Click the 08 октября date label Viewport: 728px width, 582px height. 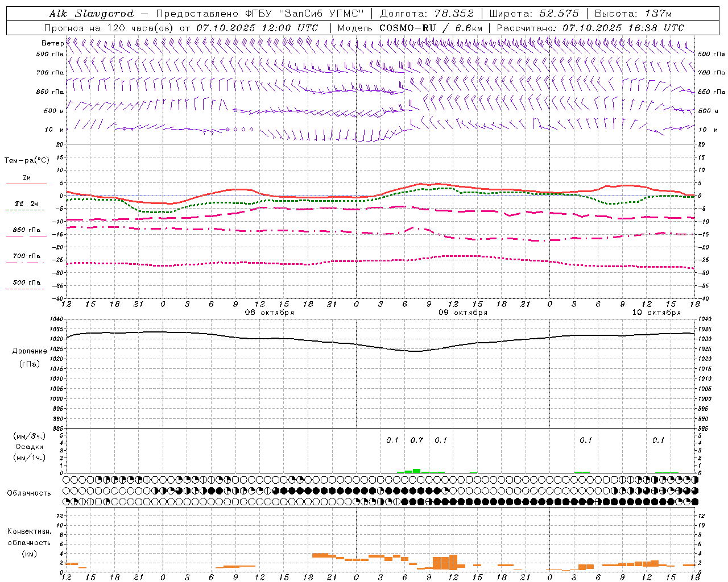coord(270,313)
